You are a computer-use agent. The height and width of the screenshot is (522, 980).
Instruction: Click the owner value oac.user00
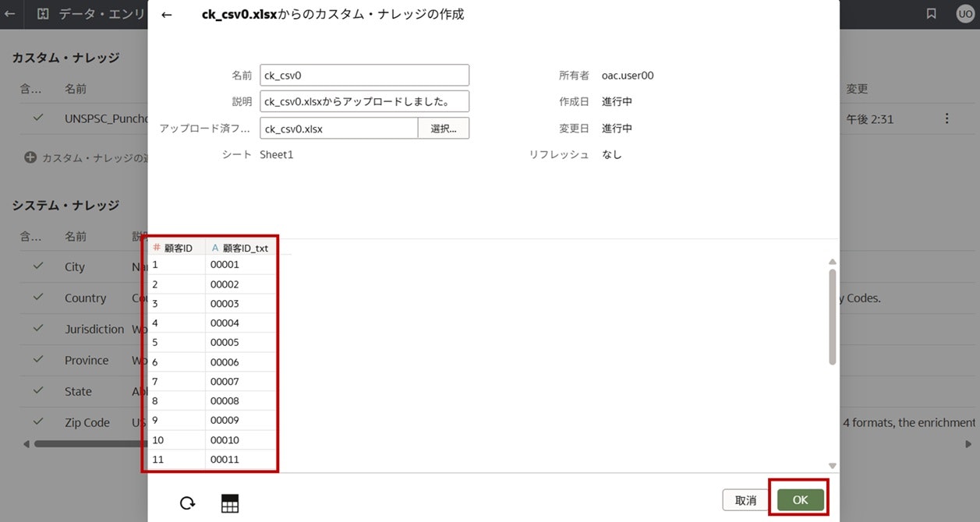[x=628, y=76]
